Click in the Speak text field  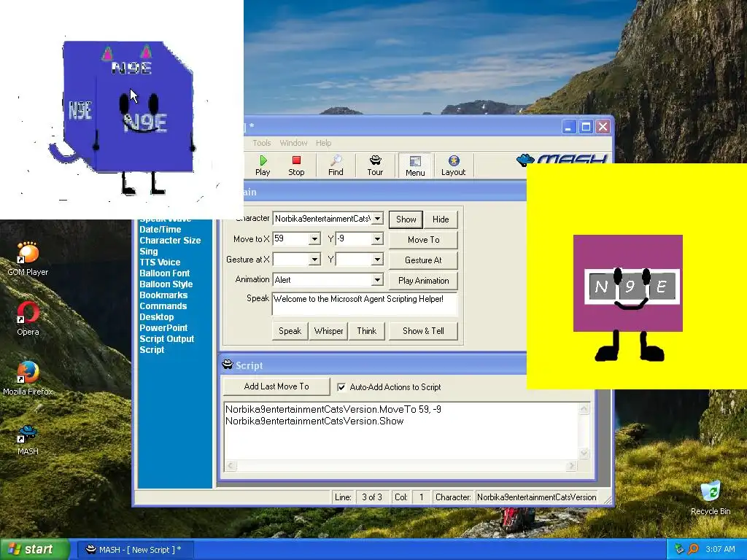point(365,304)
